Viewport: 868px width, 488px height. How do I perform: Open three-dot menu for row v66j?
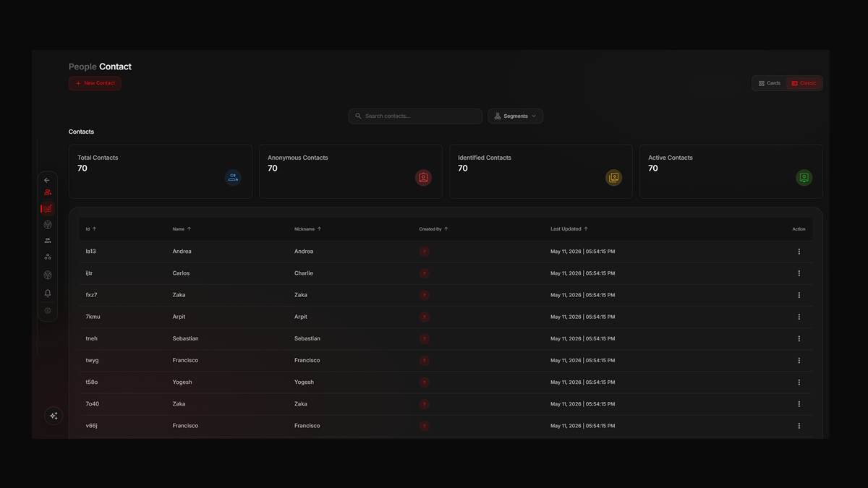(799, 426)
